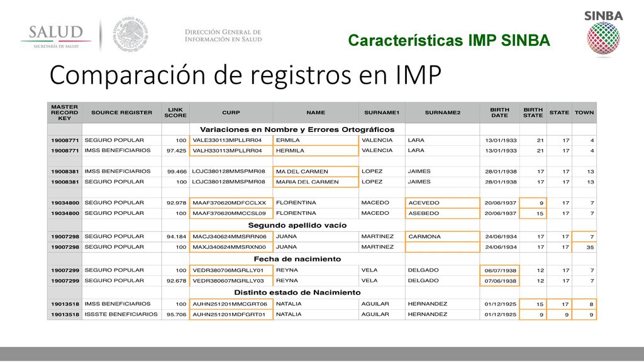Click the 'Segundo apellido vacío' section row
The height and width of the screenshot is (362, 644).
click(297, 225)
